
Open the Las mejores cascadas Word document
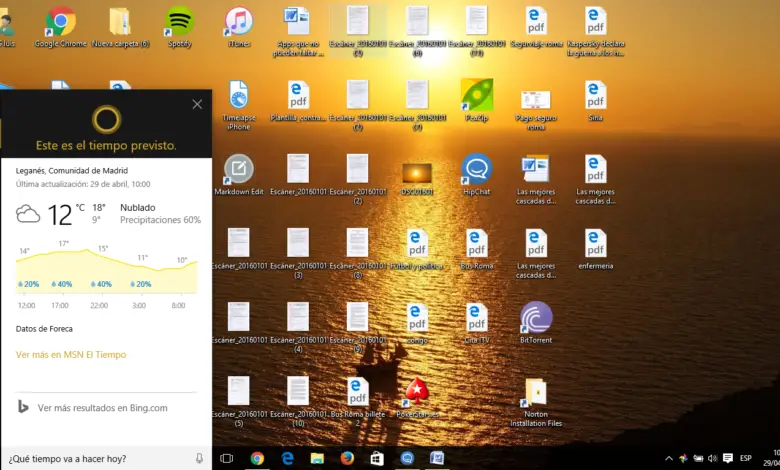(536, 179)
